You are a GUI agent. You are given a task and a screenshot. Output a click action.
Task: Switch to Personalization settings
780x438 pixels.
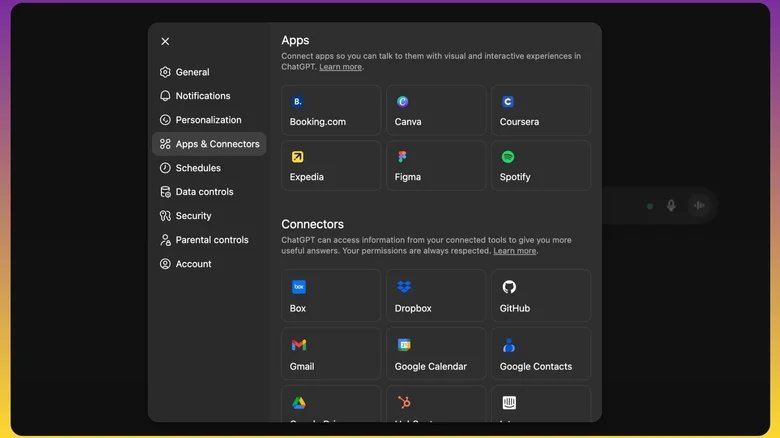click(x=208, y=120)
